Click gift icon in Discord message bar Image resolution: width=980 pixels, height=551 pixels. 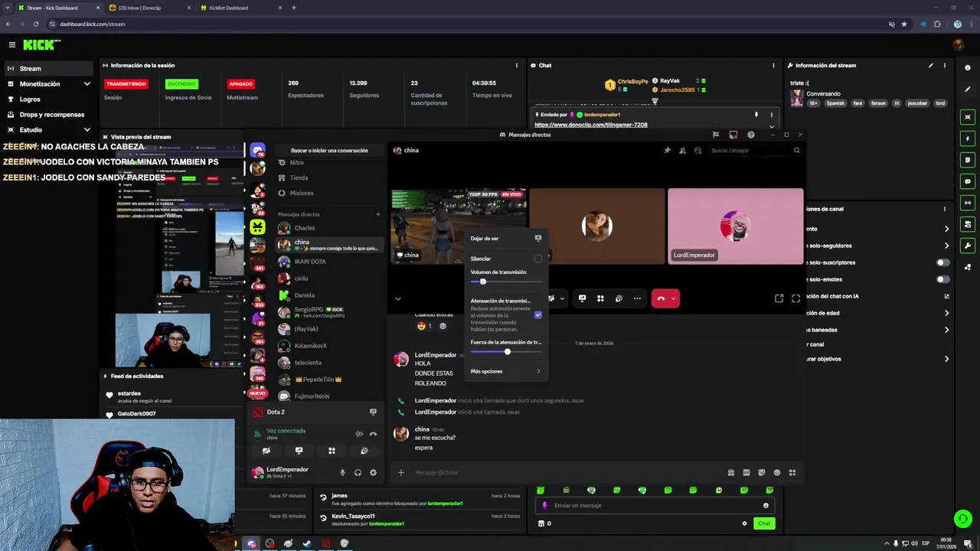[x=730, y=472]
